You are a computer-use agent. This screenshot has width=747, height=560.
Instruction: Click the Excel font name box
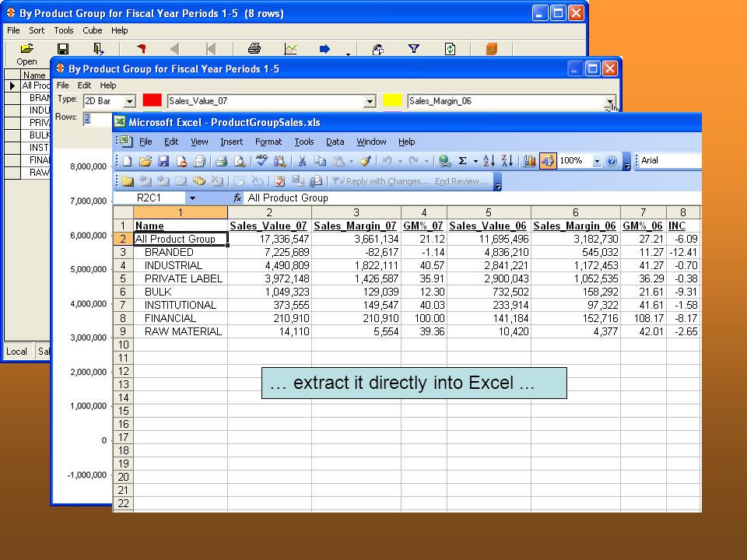pyautogui.click(x=670, y=160)
